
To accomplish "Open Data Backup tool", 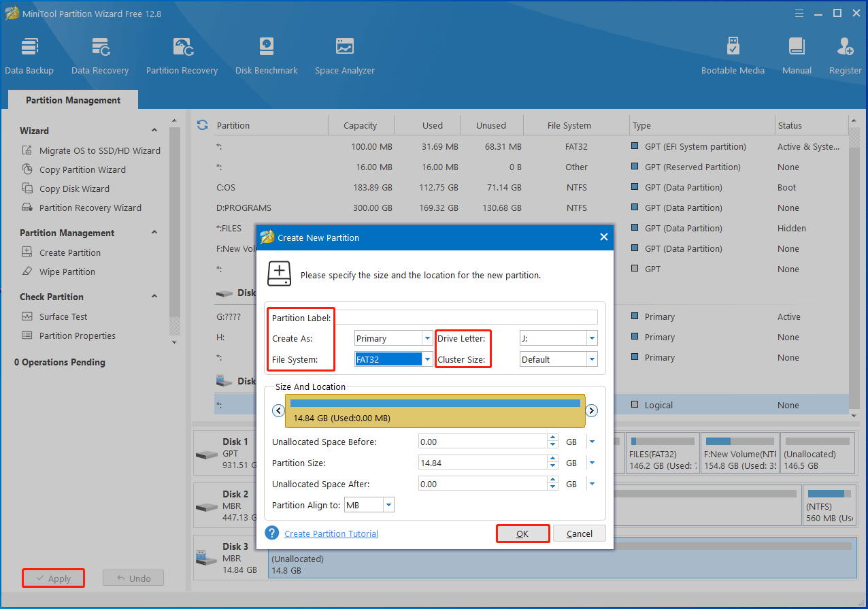I will 29,56.
